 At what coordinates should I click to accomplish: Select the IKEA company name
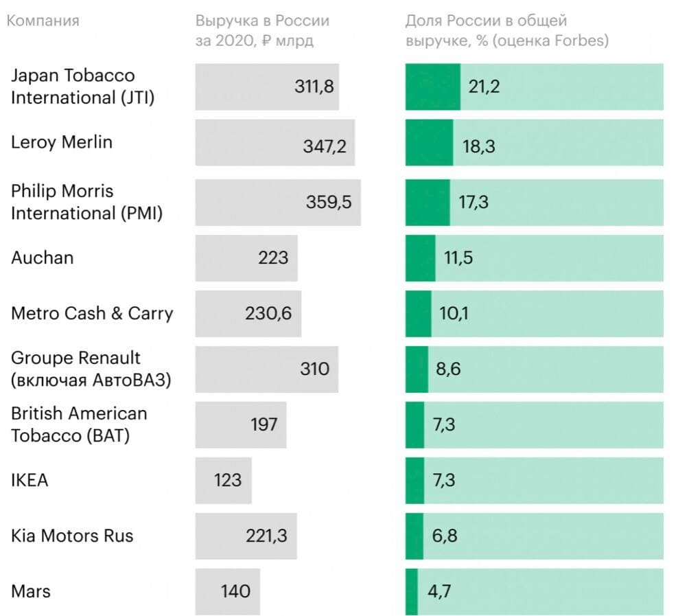click(x=30, y=480)
